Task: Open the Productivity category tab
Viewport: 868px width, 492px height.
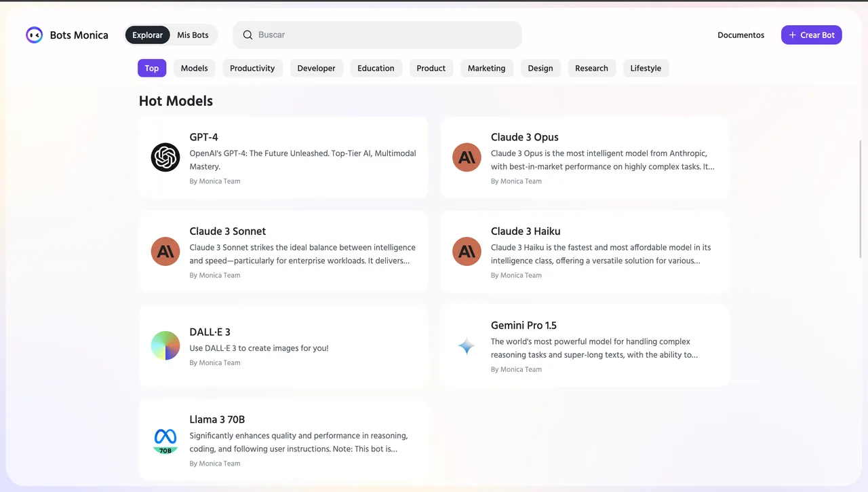Action: 252,68
